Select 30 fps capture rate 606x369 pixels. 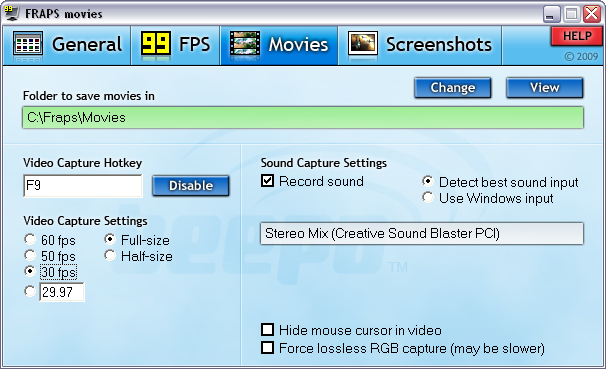(x=30, y=271)
